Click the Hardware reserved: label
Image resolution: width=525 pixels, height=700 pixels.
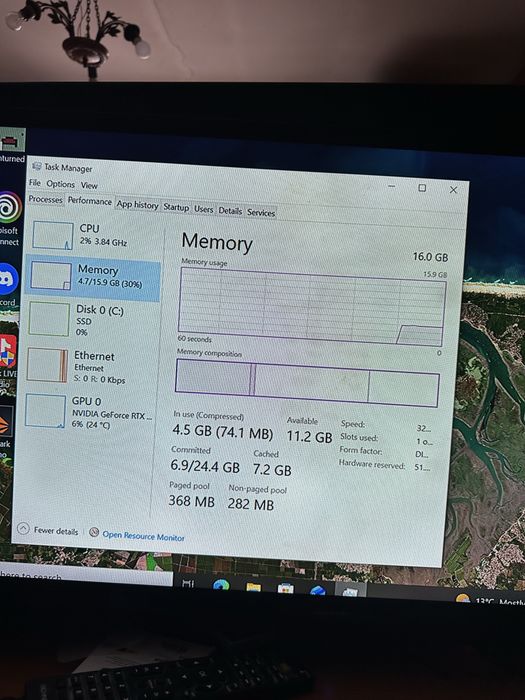372,464
